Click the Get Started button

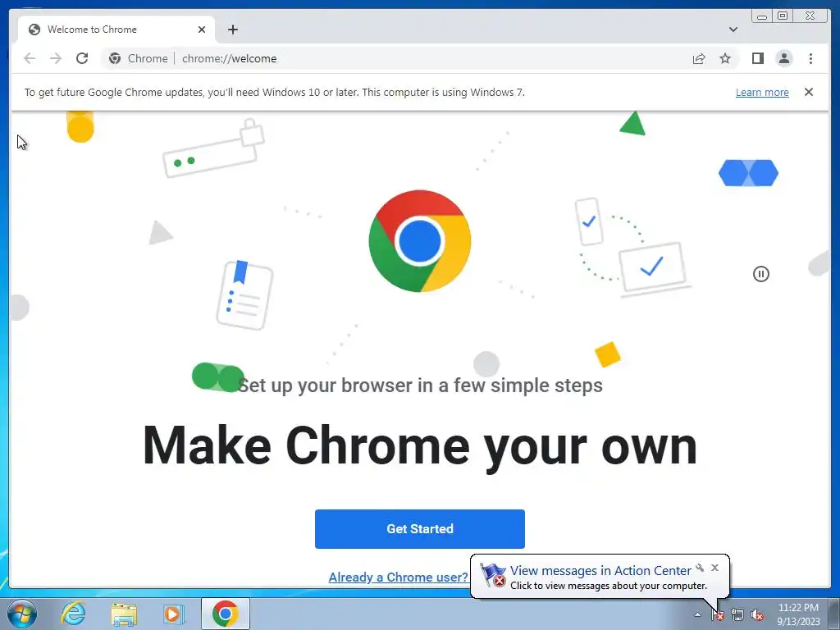point(419,529)
